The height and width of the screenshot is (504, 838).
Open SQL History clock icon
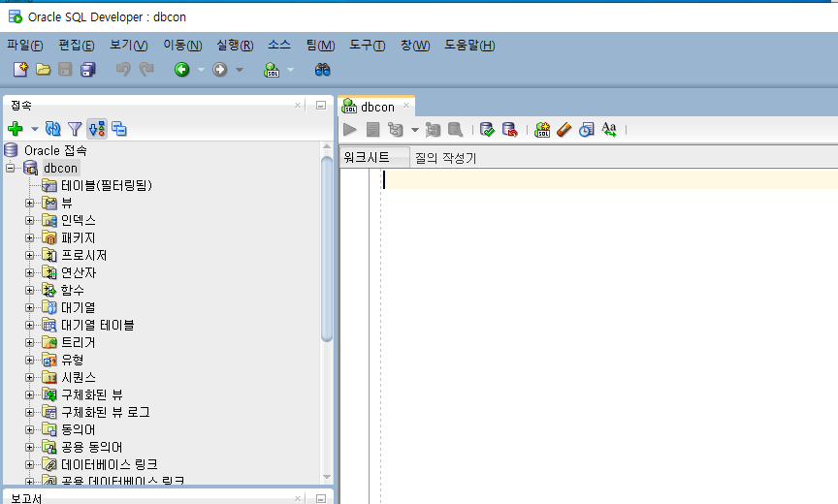point(586,129)
